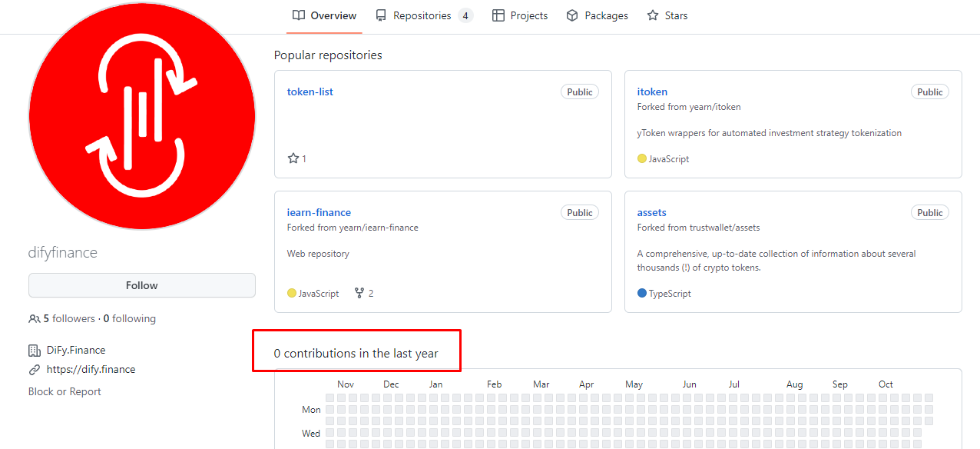Click the 'Web repository' description text
Viewport: 980px width, 449px height.
coord(318,253)
